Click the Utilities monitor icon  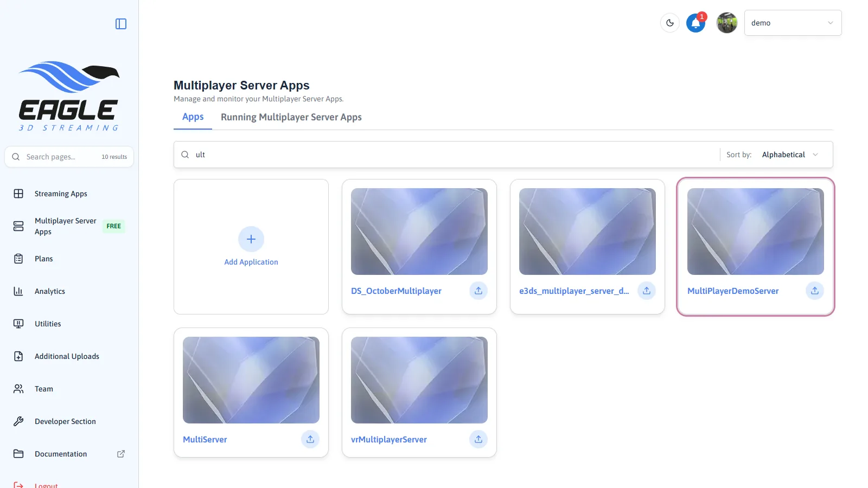point(18,324)
